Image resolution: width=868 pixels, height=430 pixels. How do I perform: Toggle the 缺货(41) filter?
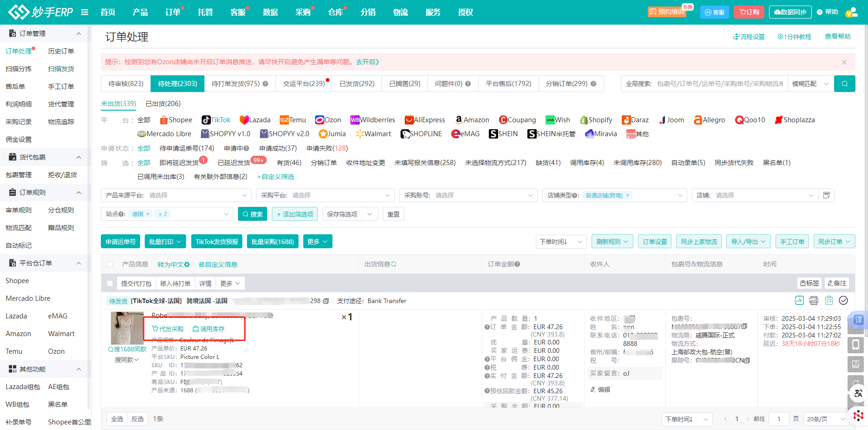pos(548,163)
